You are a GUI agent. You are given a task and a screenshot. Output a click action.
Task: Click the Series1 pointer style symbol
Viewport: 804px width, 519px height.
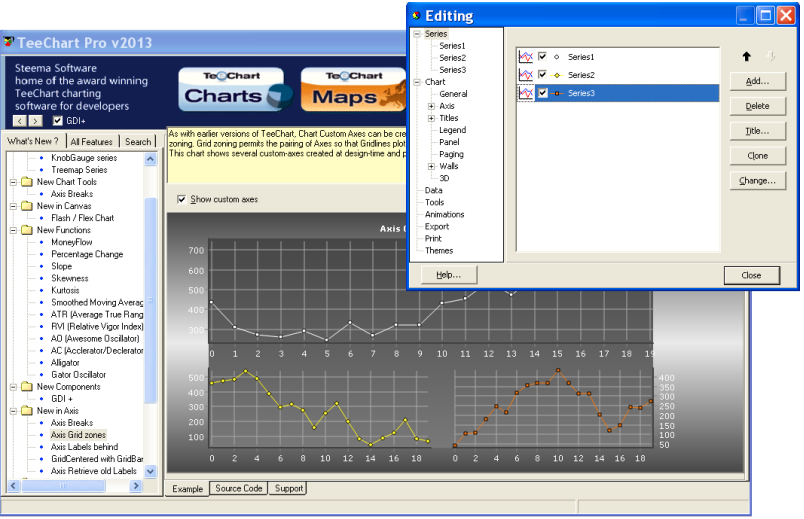pos(556,57)
